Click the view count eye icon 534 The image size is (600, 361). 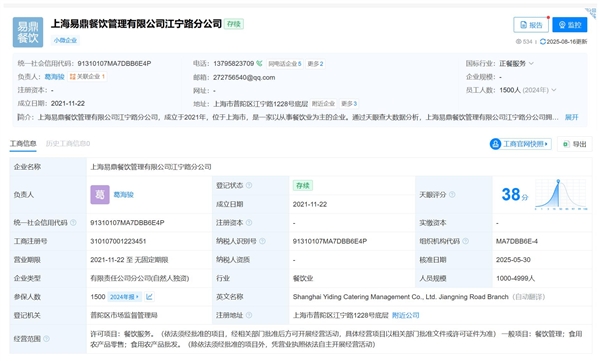click(518, 41)
